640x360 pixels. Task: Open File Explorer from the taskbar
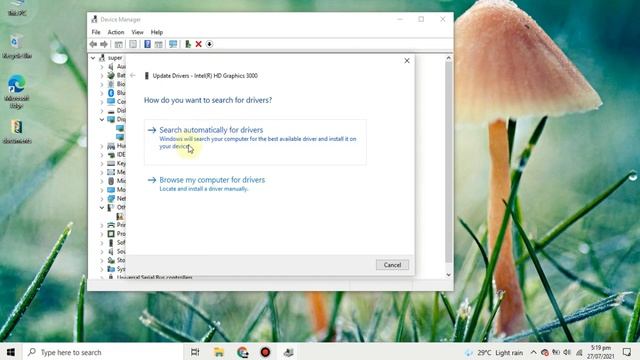click(x=219, y=352)
